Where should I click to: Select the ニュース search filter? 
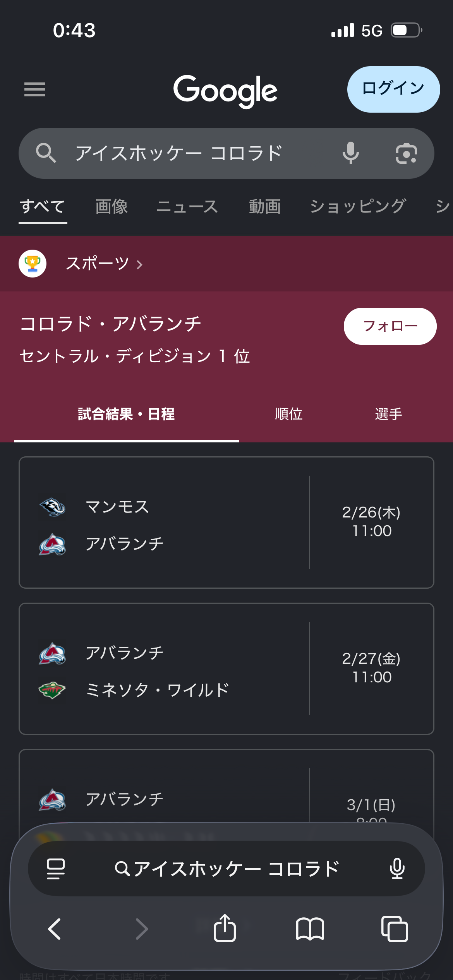[x=187, y=207]
